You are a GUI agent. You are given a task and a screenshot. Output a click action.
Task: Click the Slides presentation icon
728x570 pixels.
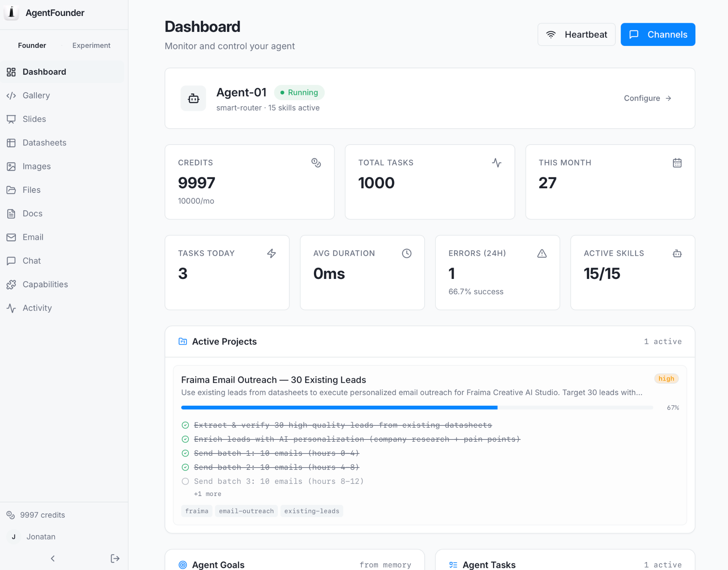[11, 119]
